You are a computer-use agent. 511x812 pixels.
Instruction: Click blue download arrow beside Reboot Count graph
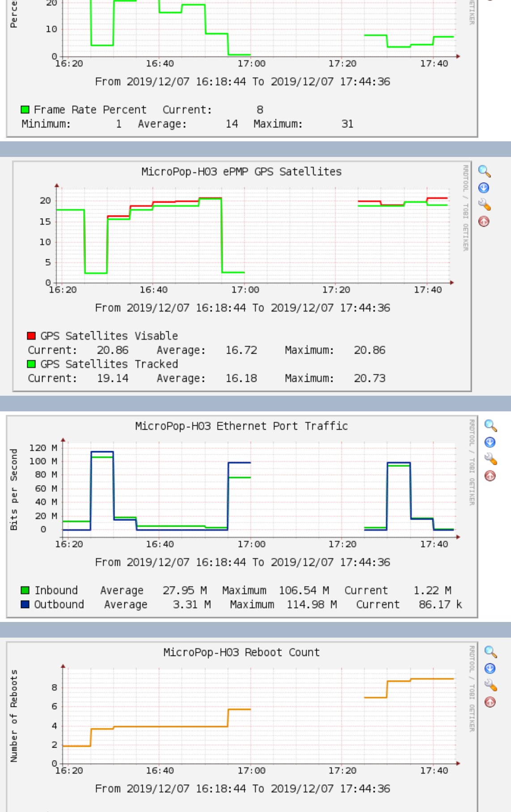click(x=490, y=668)
